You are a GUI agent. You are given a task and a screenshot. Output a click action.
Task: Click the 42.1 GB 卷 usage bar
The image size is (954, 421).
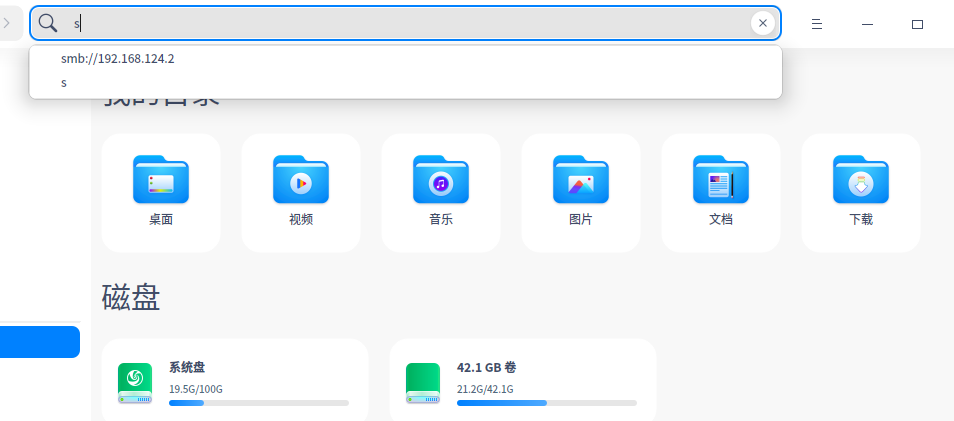[546, 403]
